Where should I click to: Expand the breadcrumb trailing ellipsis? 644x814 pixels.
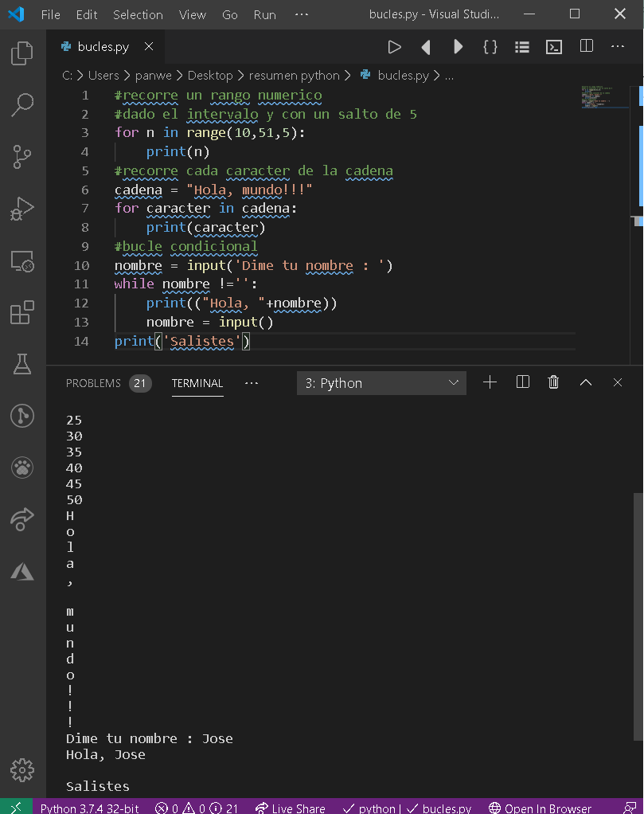[x=450, y=76]
